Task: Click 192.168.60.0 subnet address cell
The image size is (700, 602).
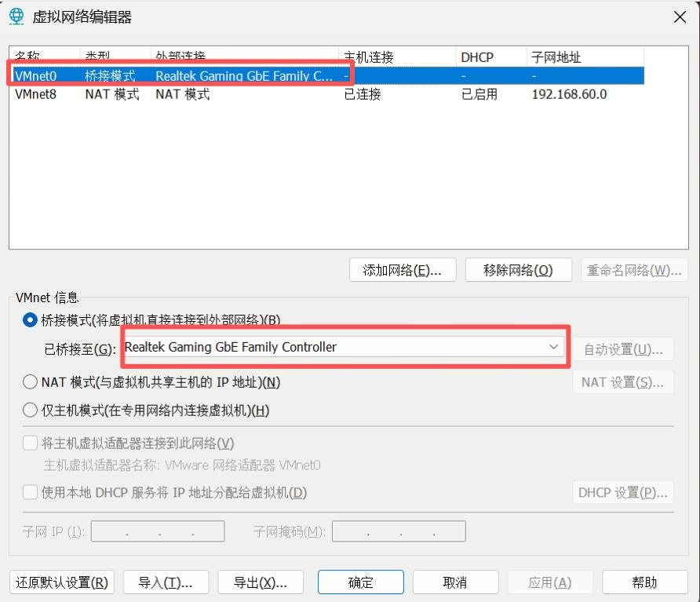Action: (x=569, y=94)
